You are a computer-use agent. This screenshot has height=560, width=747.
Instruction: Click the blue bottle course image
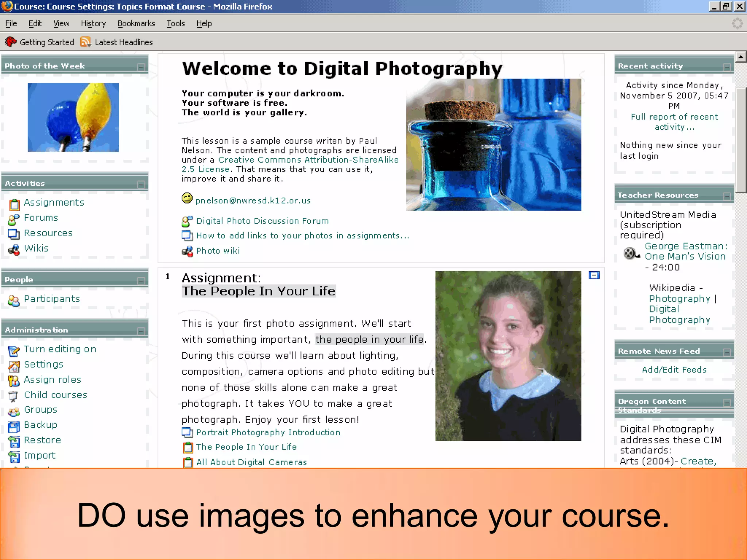pos(494,144)
